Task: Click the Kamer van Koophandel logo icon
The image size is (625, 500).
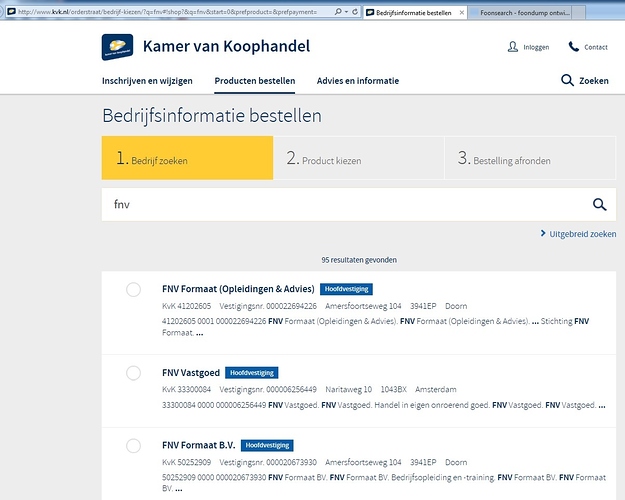Action: (x=117, y=47)
